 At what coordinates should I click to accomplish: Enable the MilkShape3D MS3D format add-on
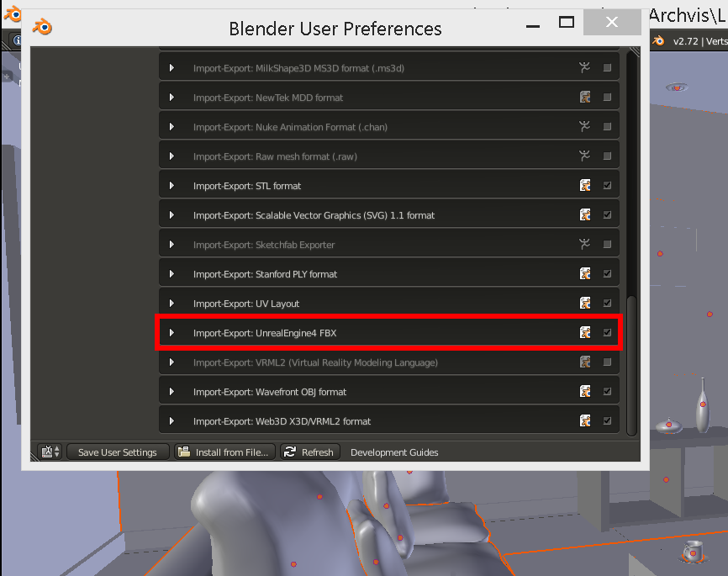607,68
